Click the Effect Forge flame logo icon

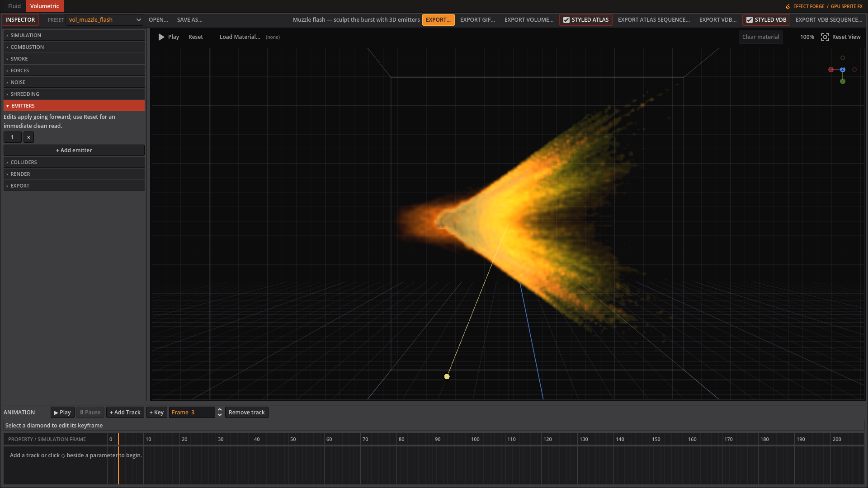pyautogui.click(x=788, y=6)
